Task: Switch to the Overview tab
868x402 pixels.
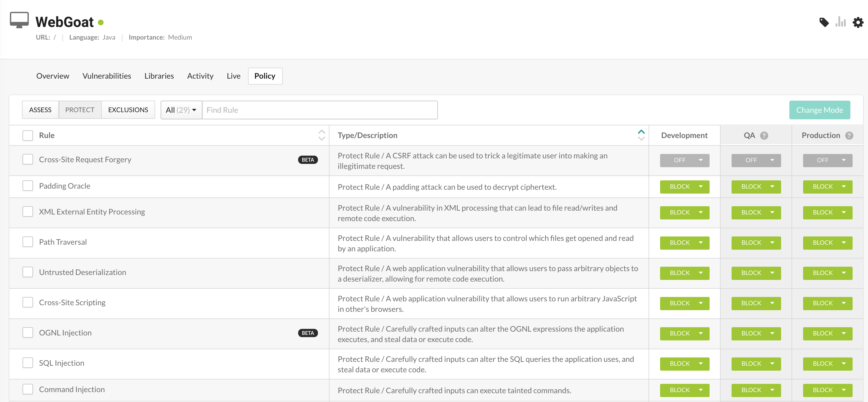Action: click(x=53, y=76)
